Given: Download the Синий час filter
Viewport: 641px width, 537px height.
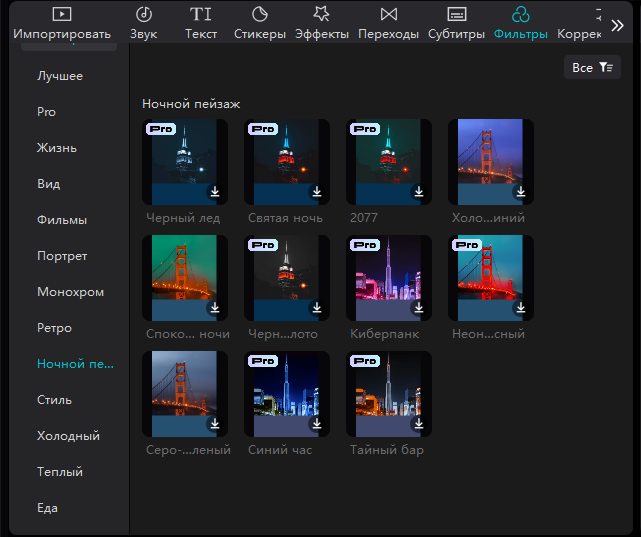Looking at the screenshot, I should pyautogui.click(x=317, y=424).
